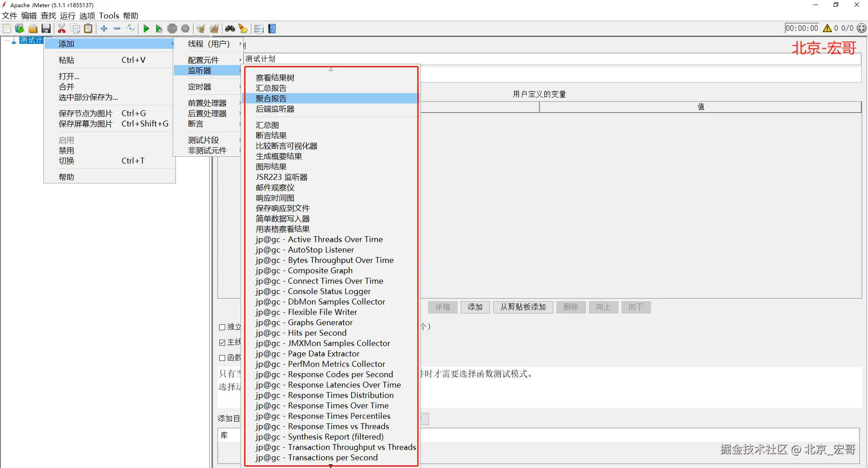Open the Tools menu
This screenshot has height=468, width=868.
point(109,16)
